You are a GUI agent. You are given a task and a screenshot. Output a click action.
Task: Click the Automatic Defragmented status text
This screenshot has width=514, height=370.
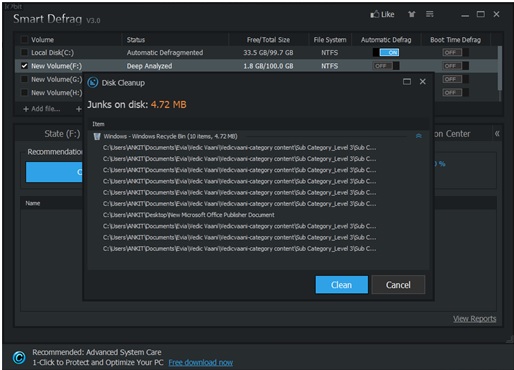(x=165, y=52)
